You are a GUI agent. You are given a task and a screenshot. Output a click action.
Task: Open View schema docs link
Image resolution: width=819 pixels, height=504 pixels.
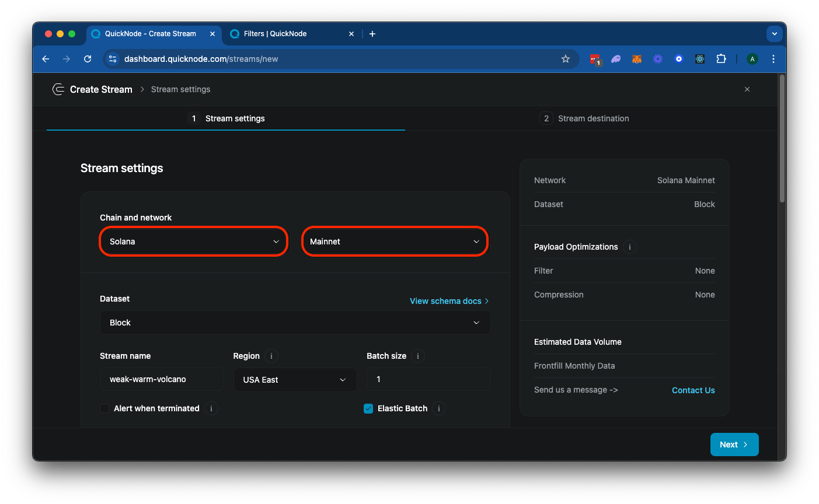(x=449, y=301)
